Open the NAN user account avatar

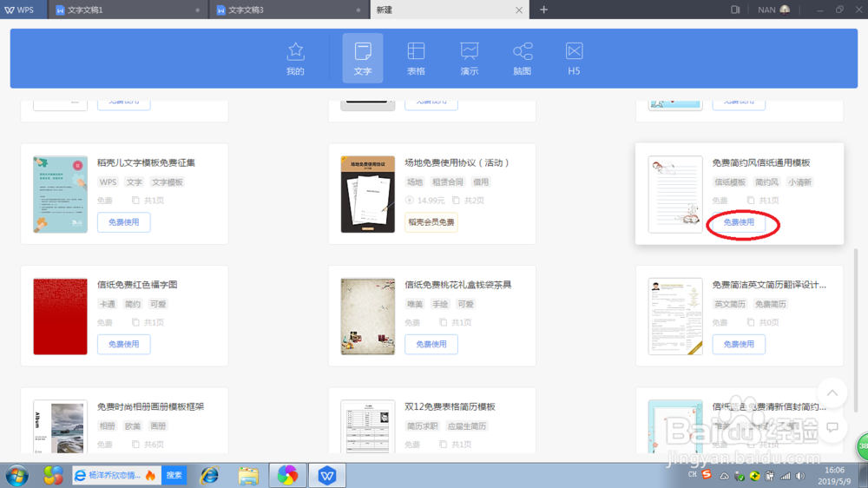[x=785, y=10]
